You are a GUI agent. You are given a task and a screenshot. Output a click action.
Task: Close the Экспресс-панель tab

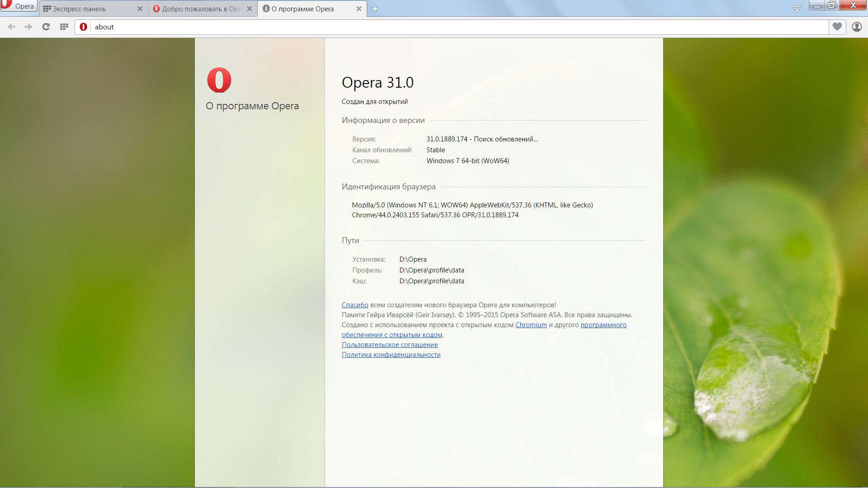coord(140,9)
